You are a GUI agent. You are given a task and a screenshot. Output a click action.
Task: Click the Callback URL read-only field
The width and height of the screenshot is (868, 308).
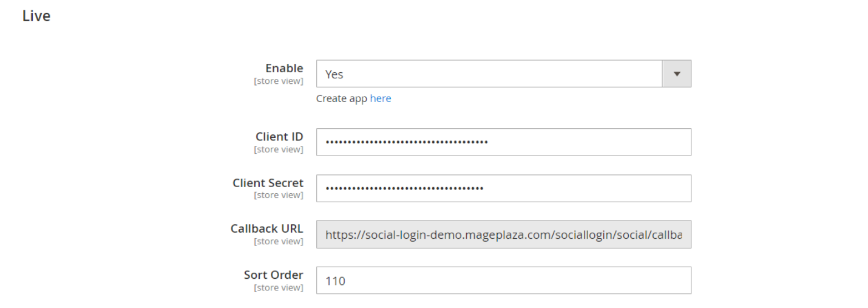[503, 234]
